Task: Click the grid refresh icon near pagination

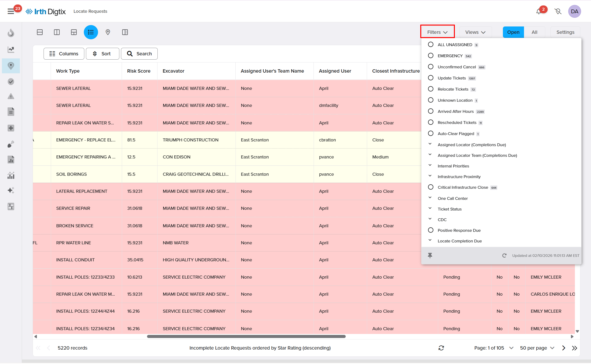Action: [441, 348]
